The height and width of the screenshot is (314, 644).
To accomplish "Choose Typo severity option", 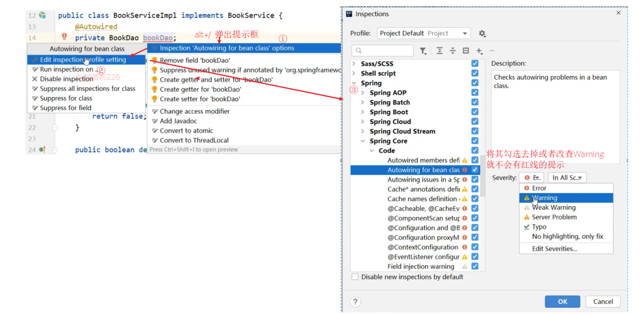I will coord(566,227).
